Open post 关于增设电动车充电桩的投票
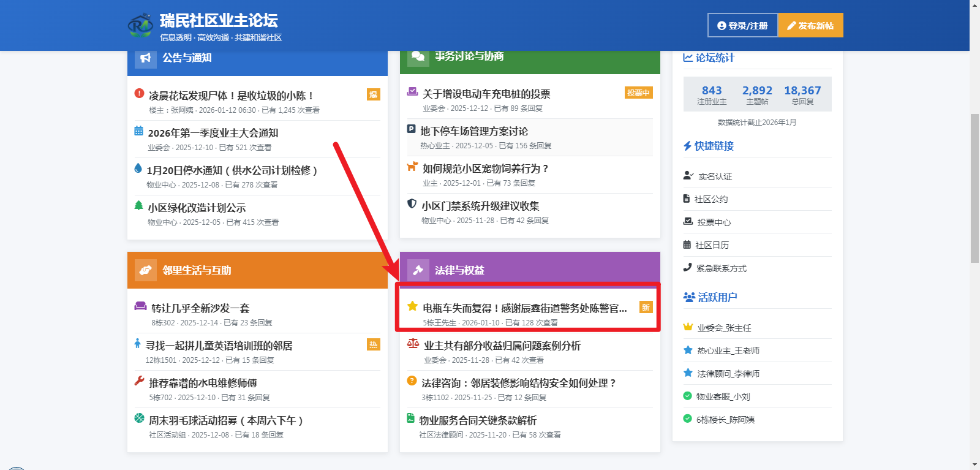 486,94
